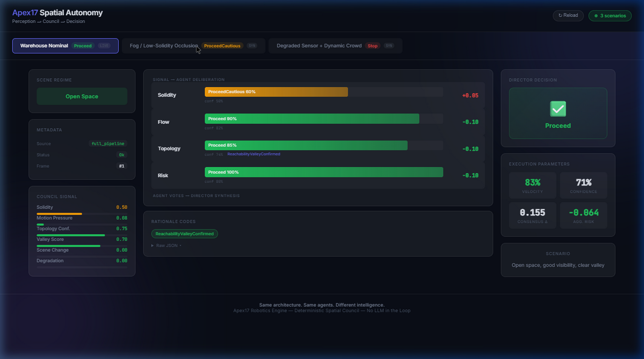Click the Ok status badge in Metadata

tap(122, 155)
